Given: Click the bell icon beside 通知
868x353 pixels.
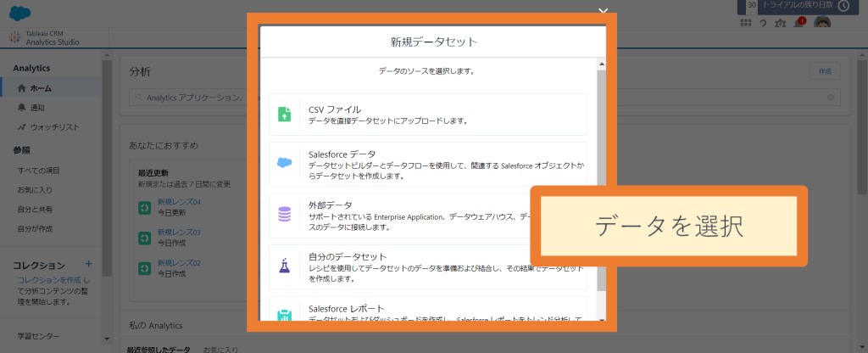Looking at the screenshot, I should click(x=21, y=108).
